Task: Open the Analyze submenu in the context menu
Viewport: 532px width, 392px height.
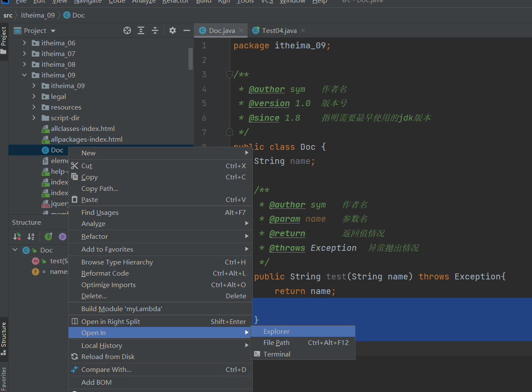Action: [160, 223]
